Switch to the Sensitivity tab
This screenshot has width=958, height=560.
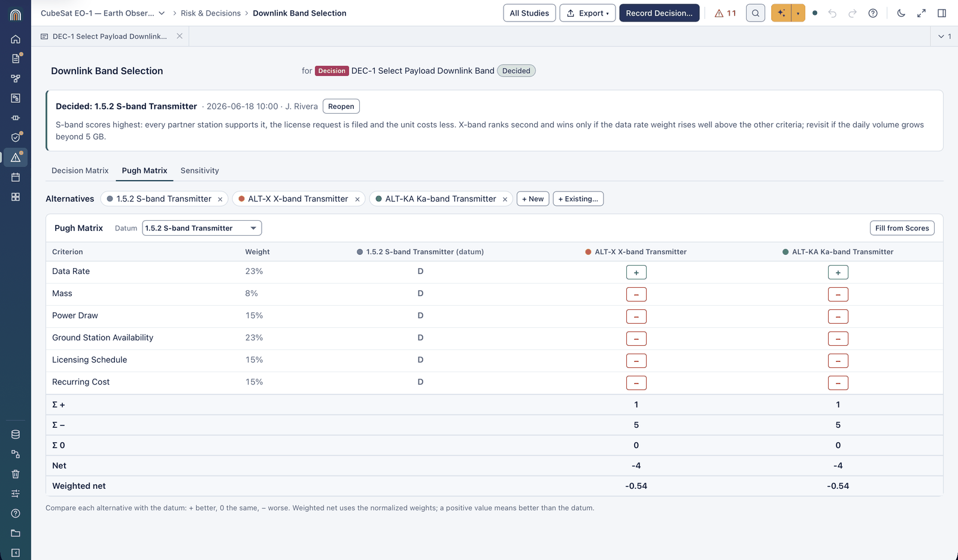tap(199, 171)
